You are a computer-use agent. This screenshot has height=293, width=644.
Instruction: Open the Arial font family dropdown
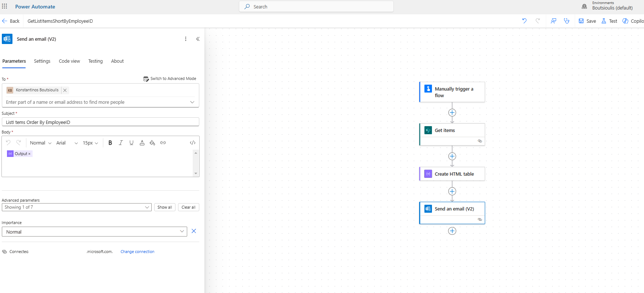coord(67,143)
